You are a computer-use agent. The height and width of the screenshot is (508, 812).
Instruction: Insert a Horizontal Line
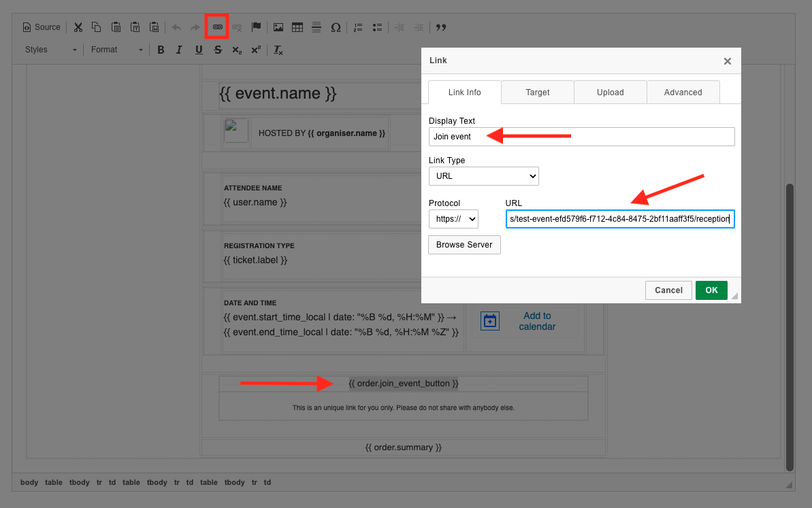click(x=316, y=27)
